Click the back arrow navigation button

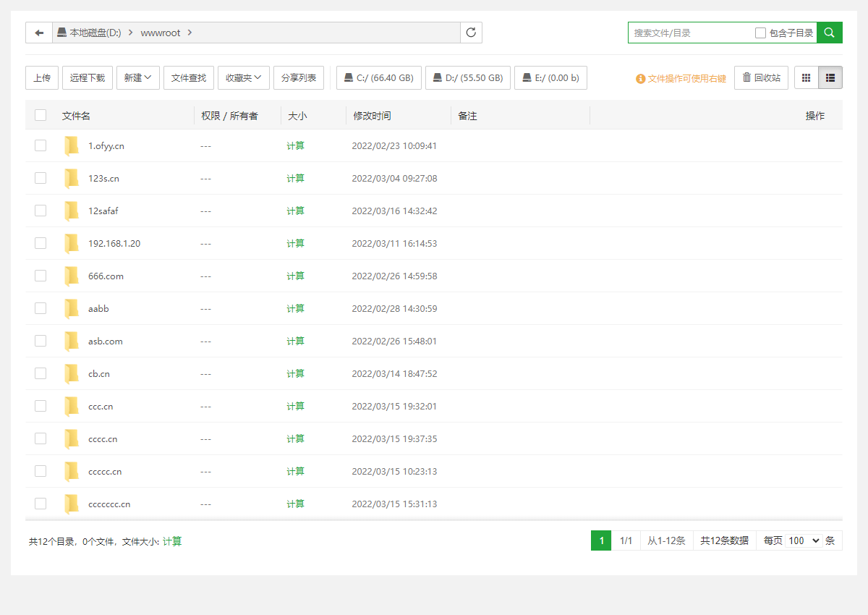click(x=39, y=33)
